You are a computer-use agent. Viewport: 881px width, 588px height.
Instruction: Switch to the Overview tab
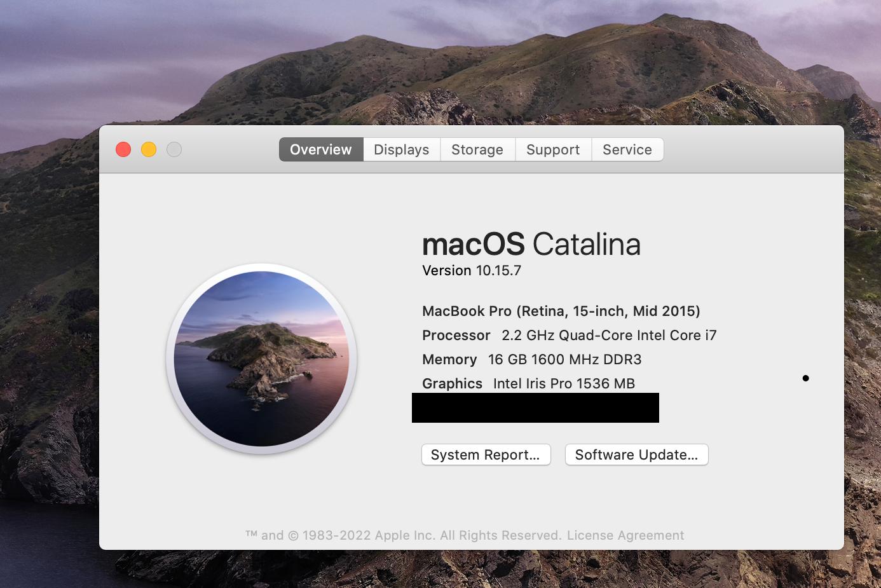click(x=321, y=149)
